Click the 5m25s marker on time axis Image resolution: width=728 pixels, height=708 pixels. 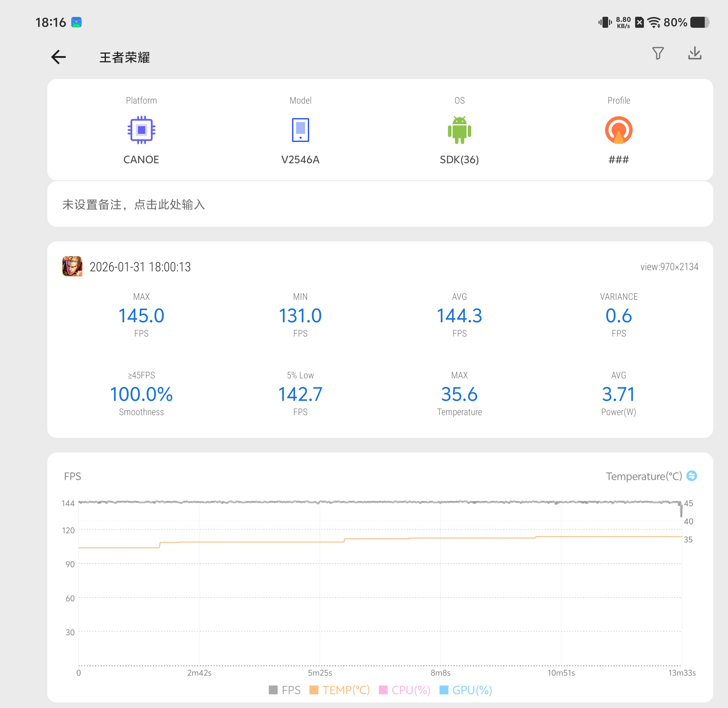(320, 673)
